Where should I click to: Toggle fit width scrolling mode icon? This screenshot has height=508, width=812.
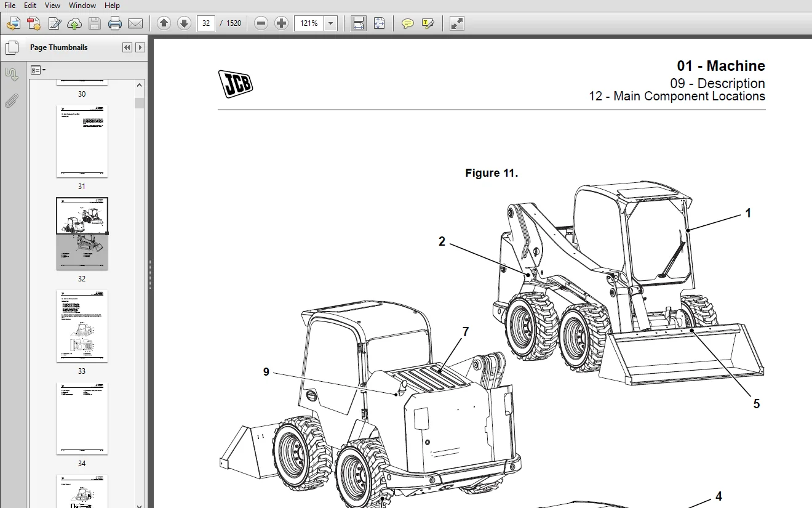[359, 23]
